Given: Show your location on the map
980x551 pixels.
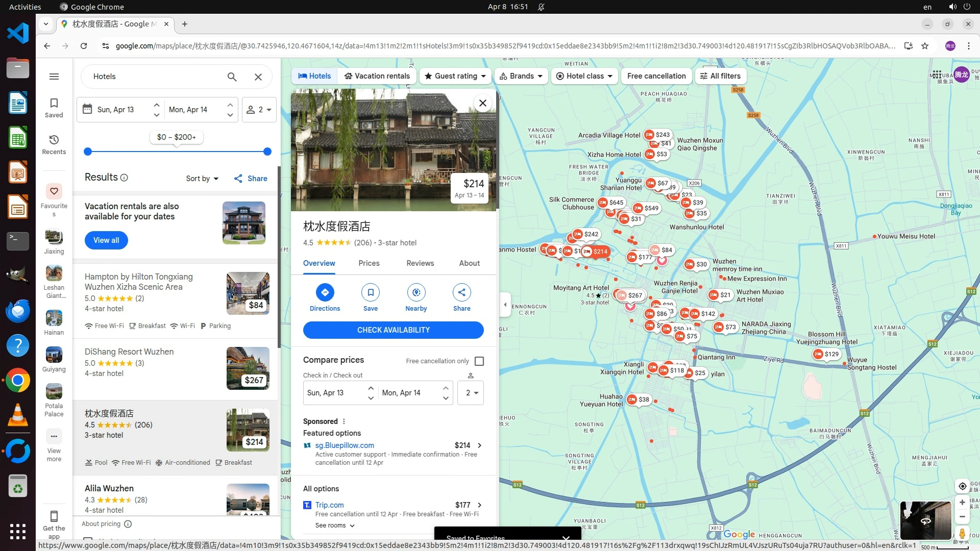Looking at the screenshot, I should click(x=962, y=486).
